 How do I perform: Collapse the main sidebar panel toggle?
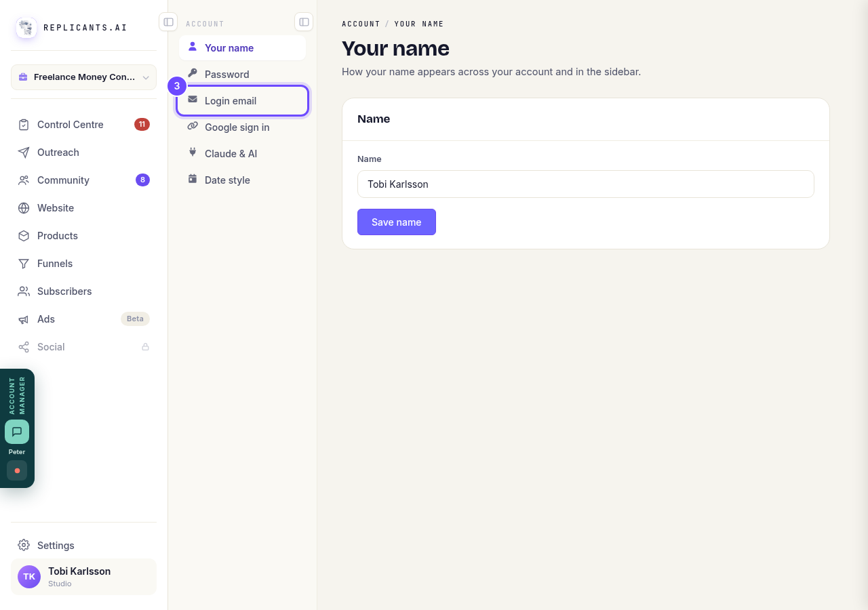[x=168, y=22]
